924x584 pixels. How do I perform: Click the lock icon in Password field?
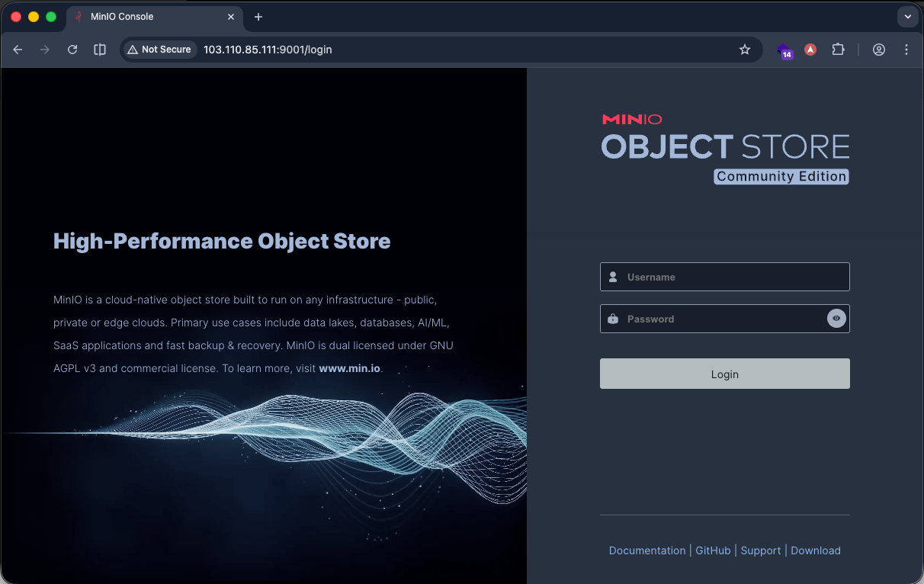coord(613,319)
